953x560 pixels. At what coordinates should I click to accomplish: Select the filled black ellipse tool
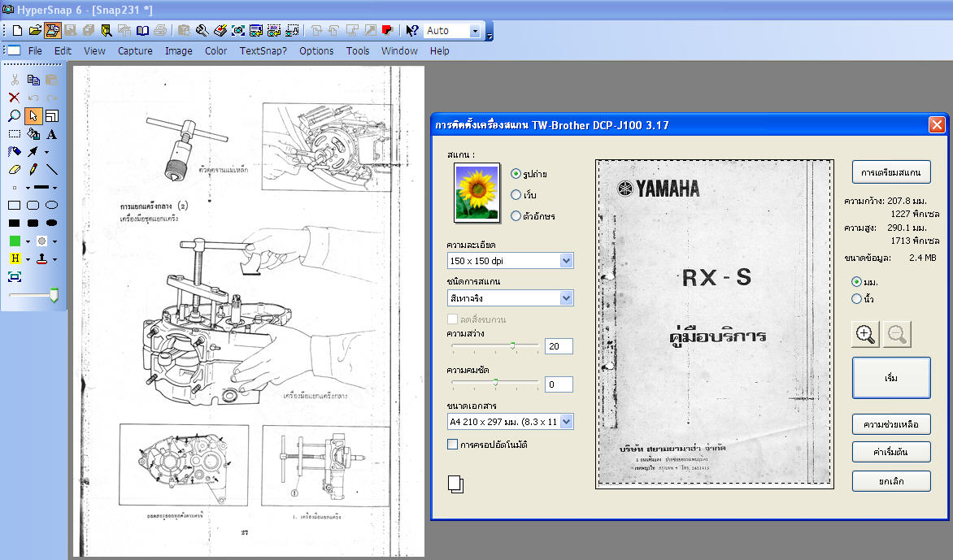click(x=52, y=223)
